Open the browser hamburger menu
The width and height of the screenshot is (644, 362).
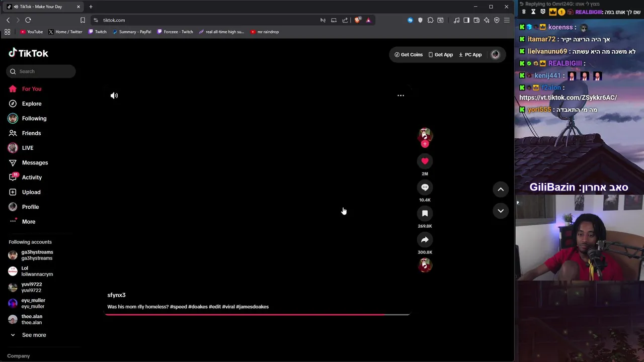(507, 20)
